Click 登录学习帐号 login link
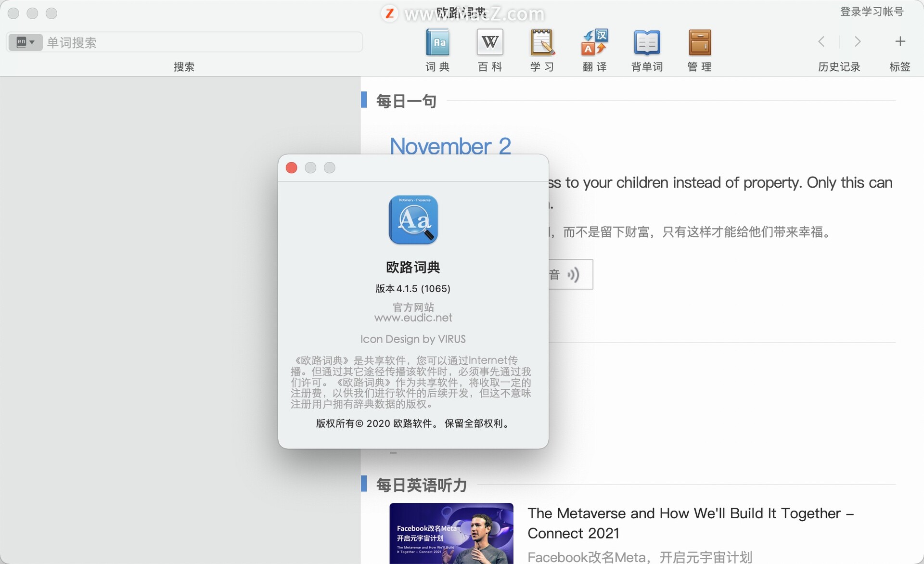 tap(872, 12)
